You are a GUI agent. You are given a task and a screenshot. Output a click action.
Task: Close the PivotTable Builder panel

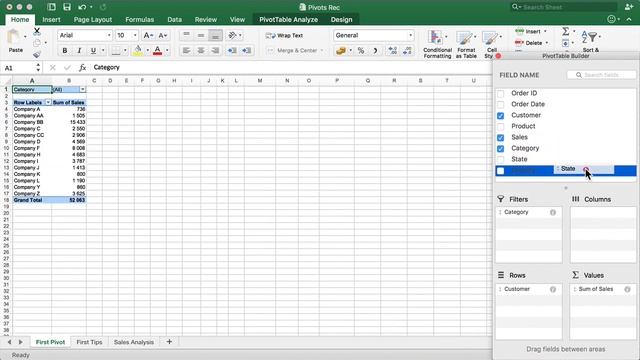coord(498,56)
